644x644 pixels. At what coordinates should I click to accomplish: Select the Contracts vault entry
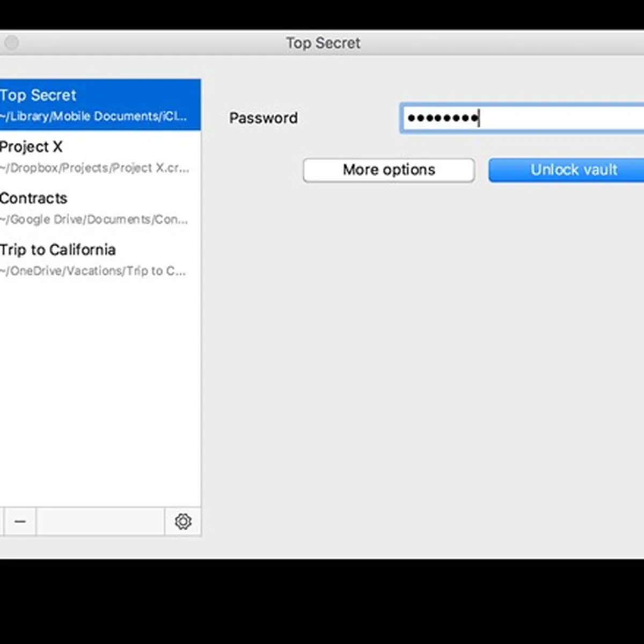[x=34, y=198]
